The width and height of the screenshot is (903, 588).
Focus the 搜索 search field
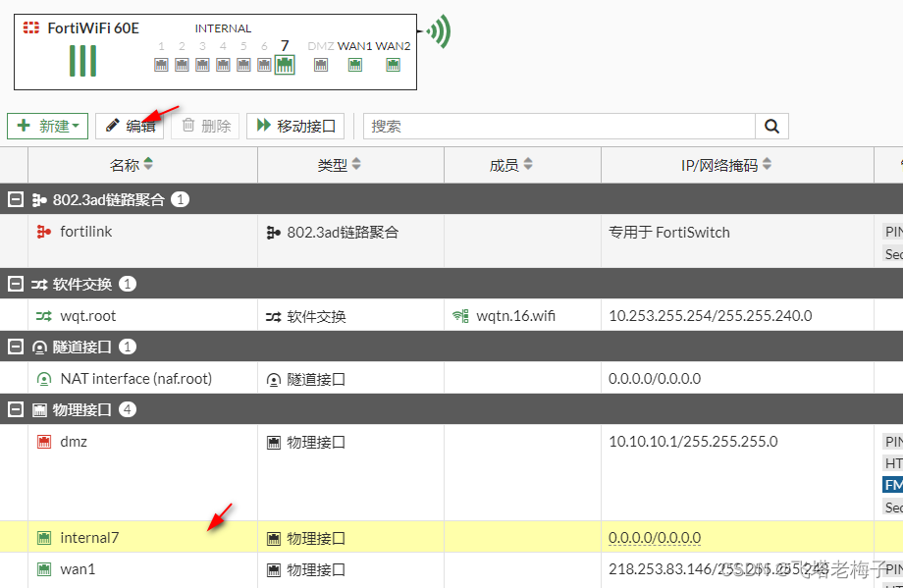(559, 126)
